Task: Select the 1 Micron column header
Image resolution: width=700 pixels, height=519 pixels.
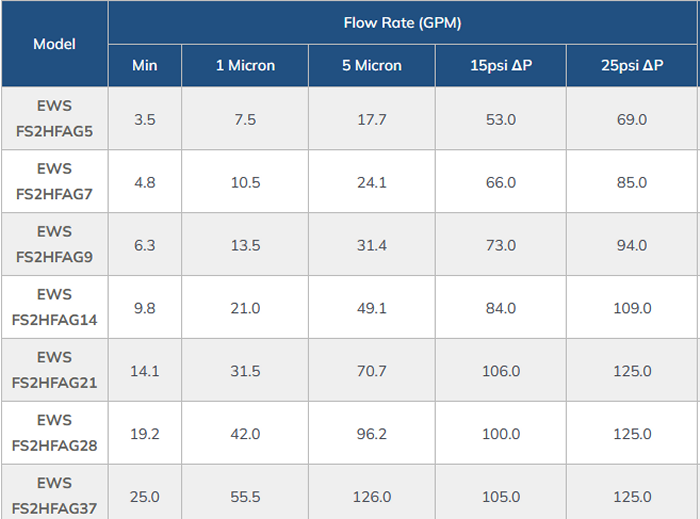Action: tap(245, 66)
